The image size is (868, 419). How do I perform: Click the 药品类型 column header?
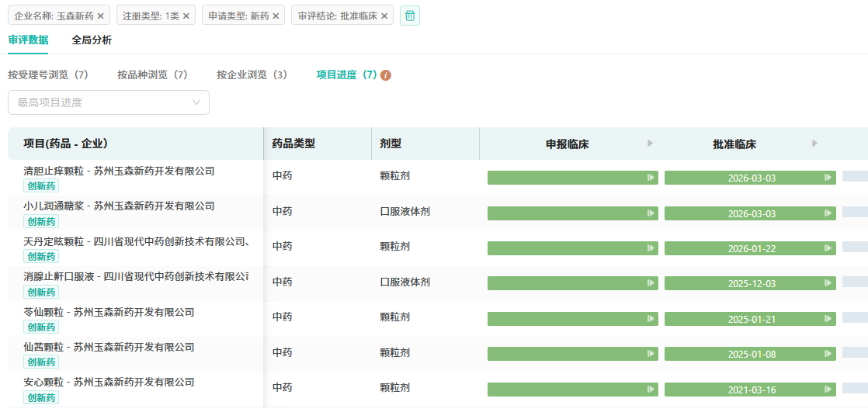[x=293, y=144]
